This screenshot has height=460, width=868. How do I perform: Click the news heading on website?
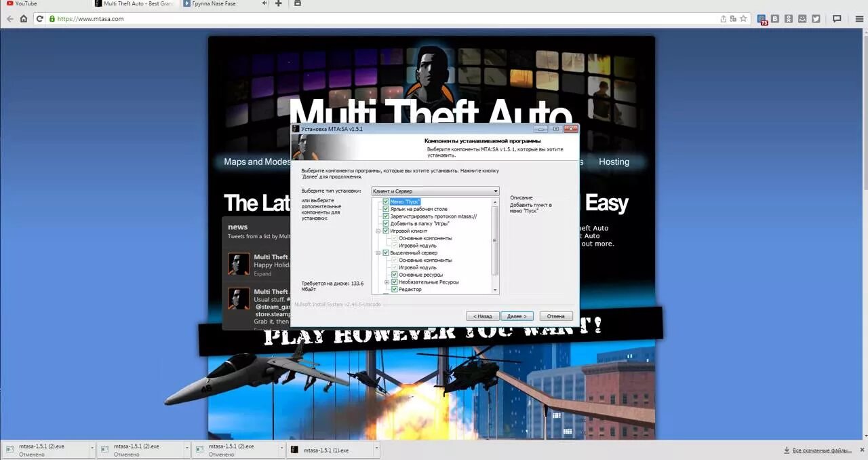coord(237,227)
